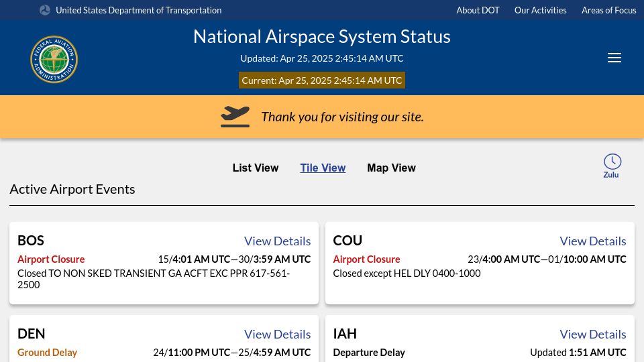Toggle the Zulu clock time icon
Screen dimensions: 644x362
(612, 166)
